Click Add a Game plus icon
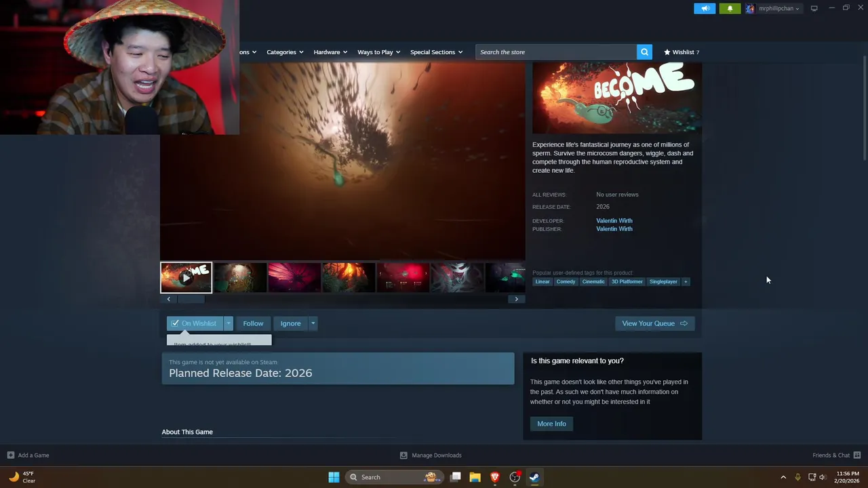 [10, 455]
